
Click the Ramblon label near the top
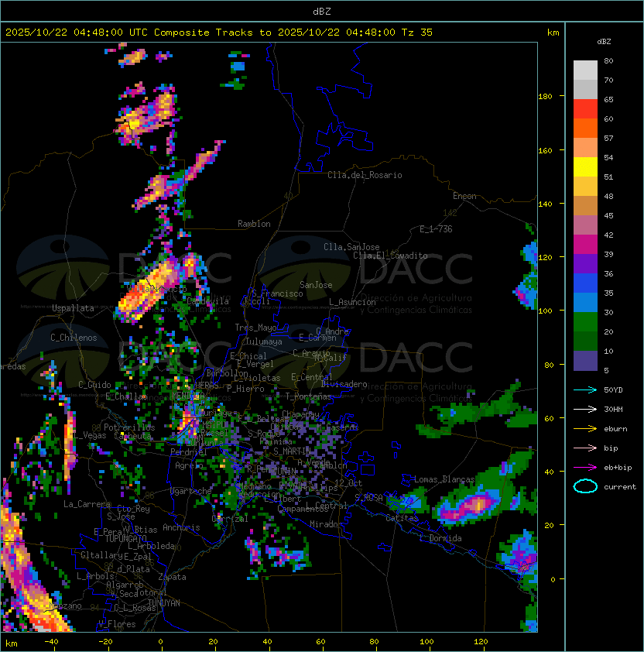[254, 224]
